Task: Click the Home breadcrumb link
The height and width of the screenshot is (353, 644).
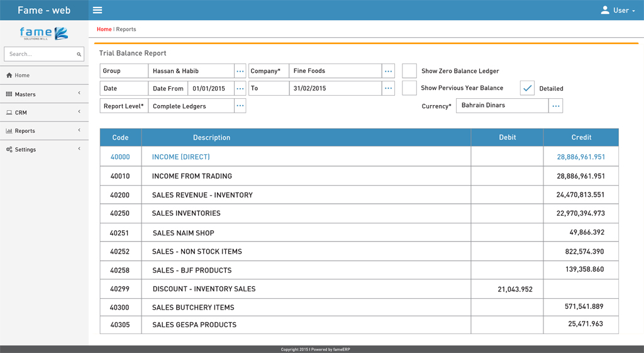Action: click(104, 29)
